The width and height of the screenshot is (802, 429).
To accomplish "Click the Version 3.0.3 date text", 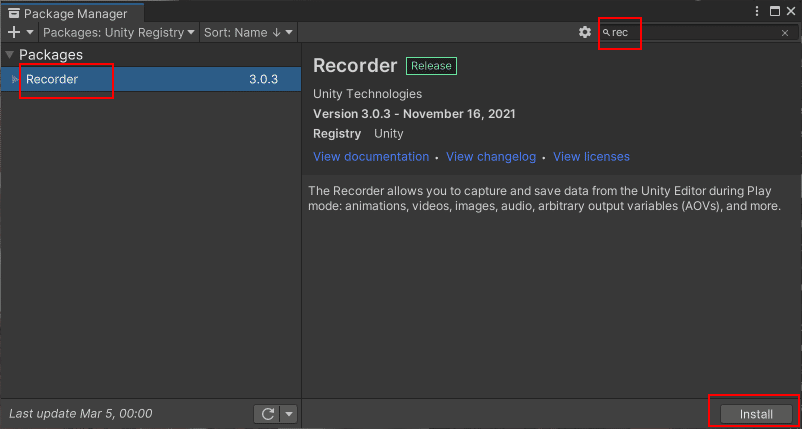I will pos(414,114).
